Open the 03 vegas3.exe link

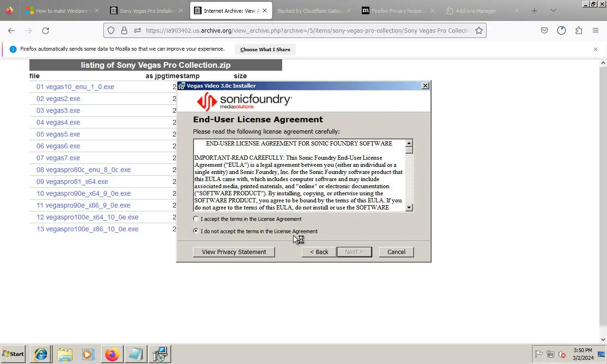(58, 110)
